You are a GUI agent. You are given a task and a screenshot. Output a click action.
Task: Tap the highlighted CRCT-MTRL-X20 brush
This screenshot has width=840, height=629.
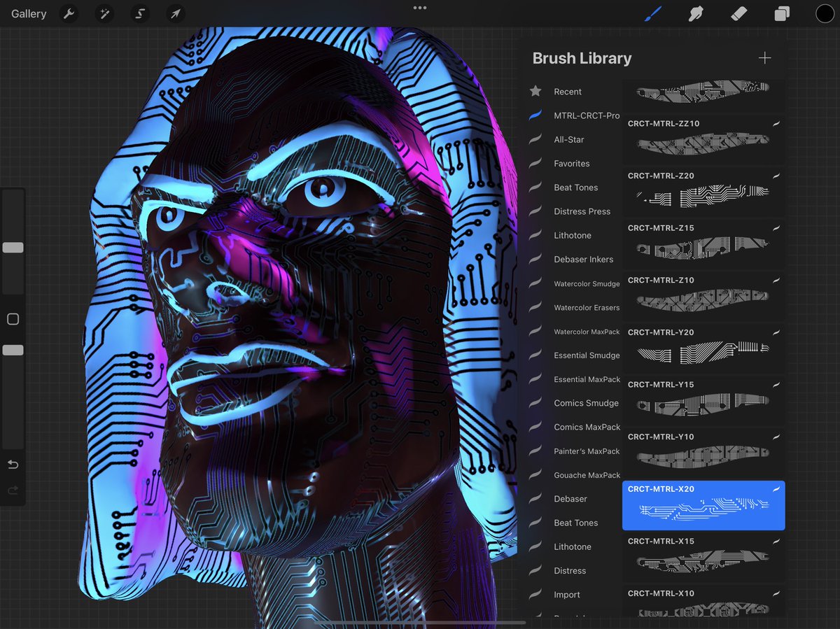tap(703, 505)
